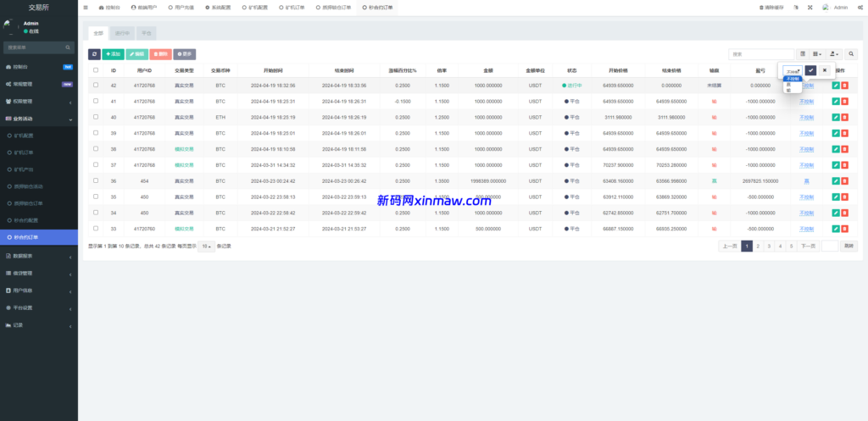The image size is (868, 421).
Task: Click the red delete icon for order 40
Action: pyautogui.click(x=844, y=117)
